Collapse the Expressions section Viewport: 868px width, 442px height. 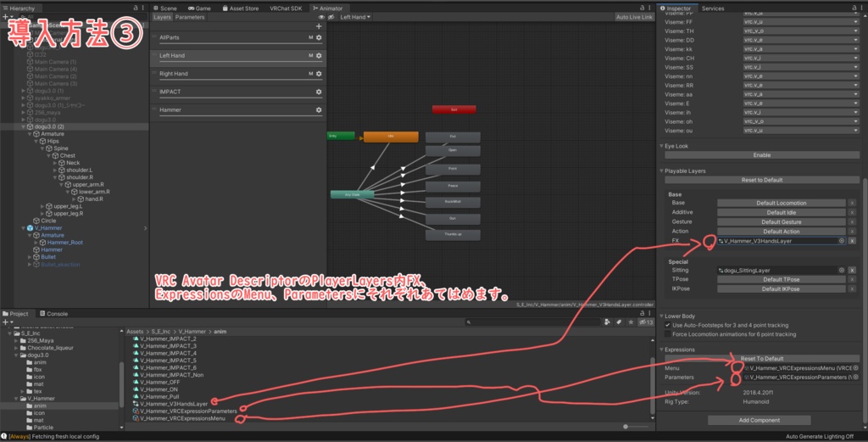pyautogui.click(x=661, y=350)
